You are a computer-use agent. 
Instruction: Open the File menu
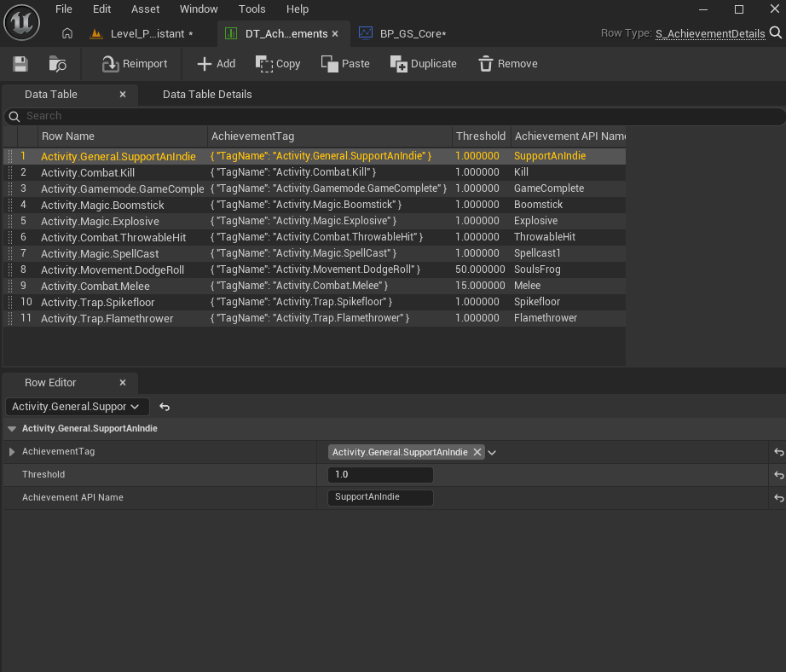coord(64,9)
